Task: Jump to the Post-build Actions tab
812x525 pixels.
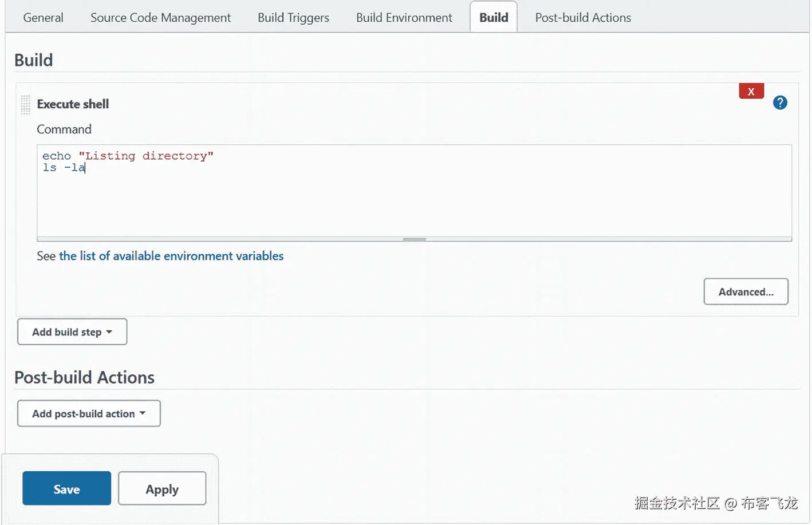Action: [582, 18]
